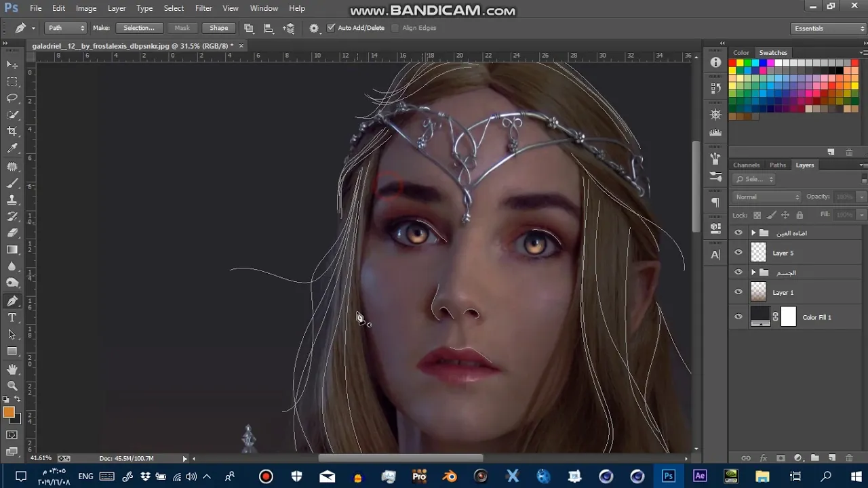Open the Info panel icon

click(715, 62)
